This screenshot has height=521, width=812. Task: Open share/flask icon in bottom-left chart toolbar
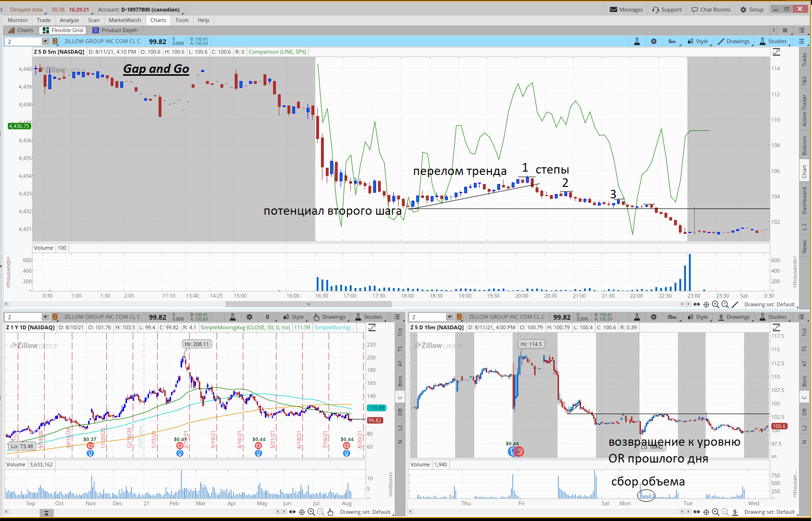pos(232,317)
